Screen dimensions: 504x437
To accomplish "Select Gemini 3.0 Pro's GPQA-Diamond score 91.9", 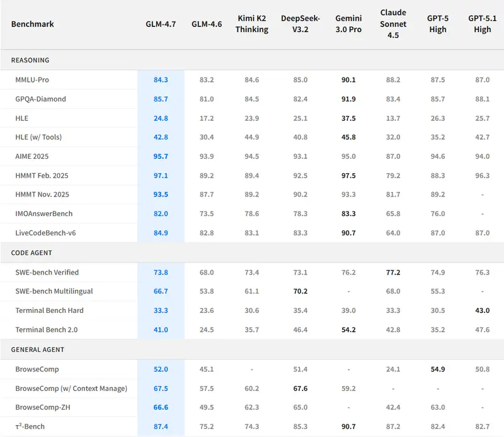I will coord(348,99).
